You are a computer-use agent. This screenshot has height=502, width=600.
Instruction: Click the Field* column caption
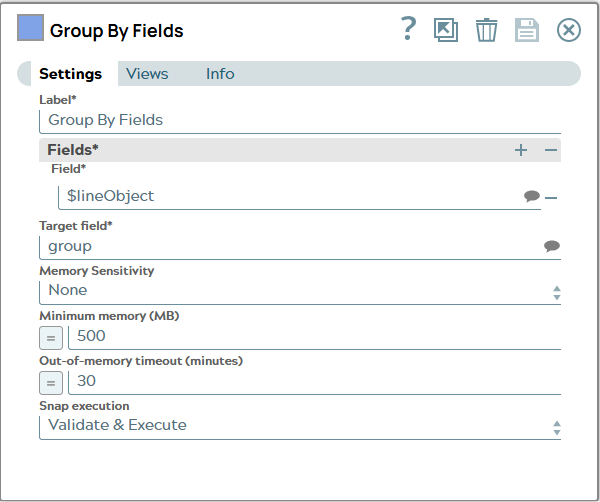click(x=68, y=168)
